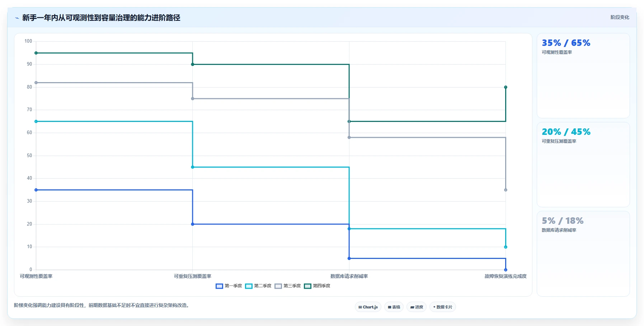
Task: Click the x-axis label 数据库请求削减率
Action: coord(349,276)
